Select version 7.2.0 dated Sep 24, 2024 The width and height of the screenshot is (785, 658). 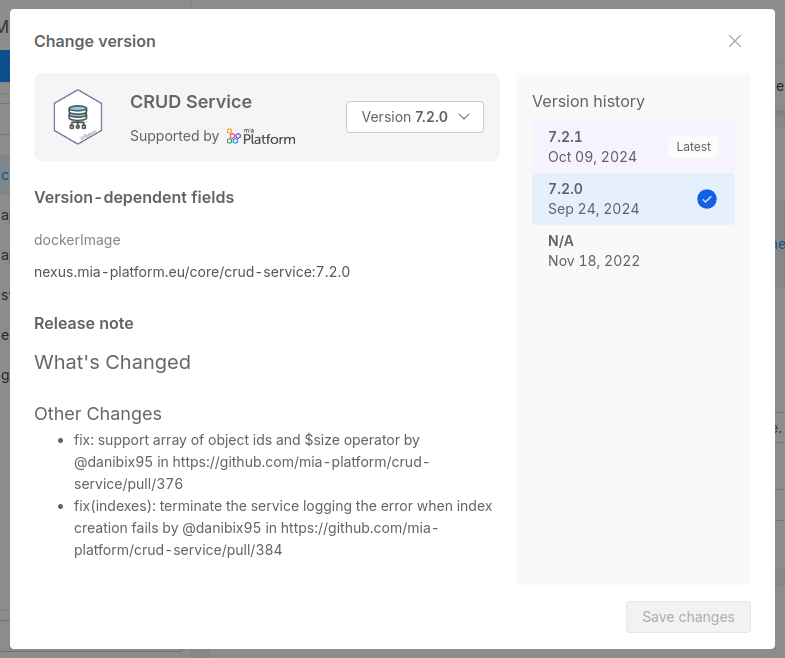[x=633, y=199]
